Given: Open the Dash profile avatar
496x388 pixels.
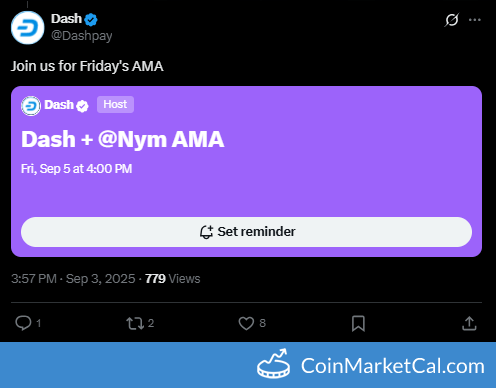Looking at the screenshot, I should point(27,28).
